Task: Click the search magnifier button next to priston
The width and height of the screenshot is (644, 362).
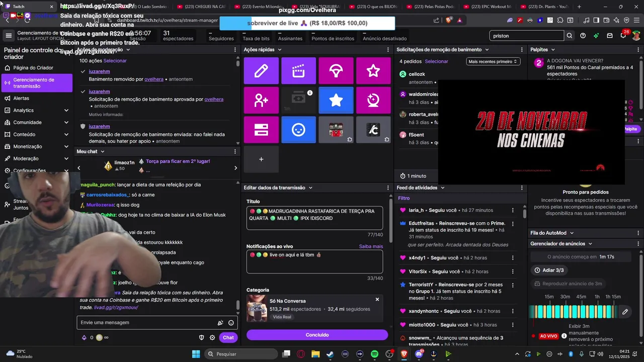Action: tap(570, 36)
